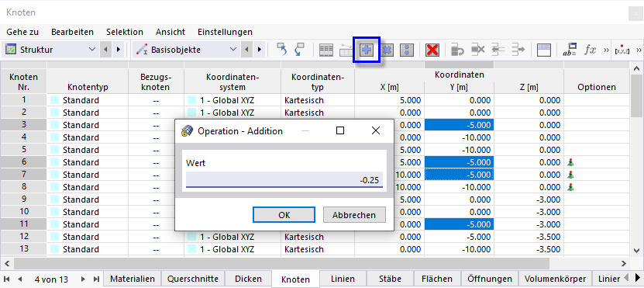
Task: Select the Addition (plus) operation icon
Action: (367, 50)
